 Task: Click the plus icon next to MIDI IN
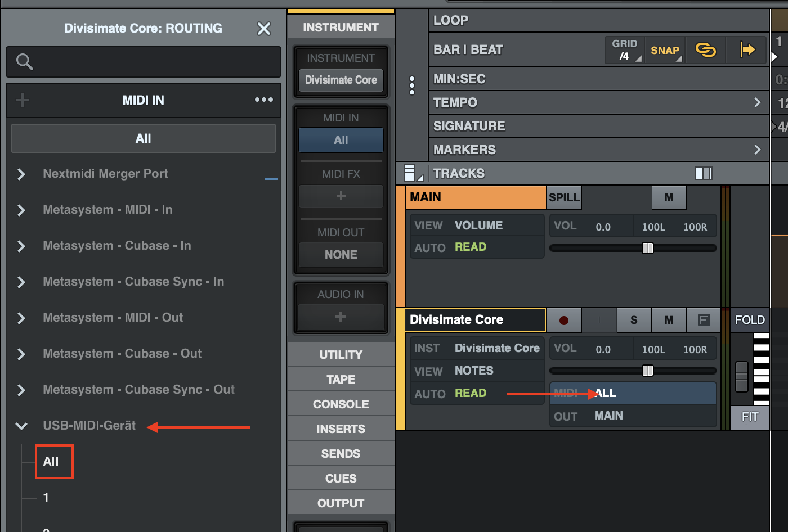[x=23, y=100]
